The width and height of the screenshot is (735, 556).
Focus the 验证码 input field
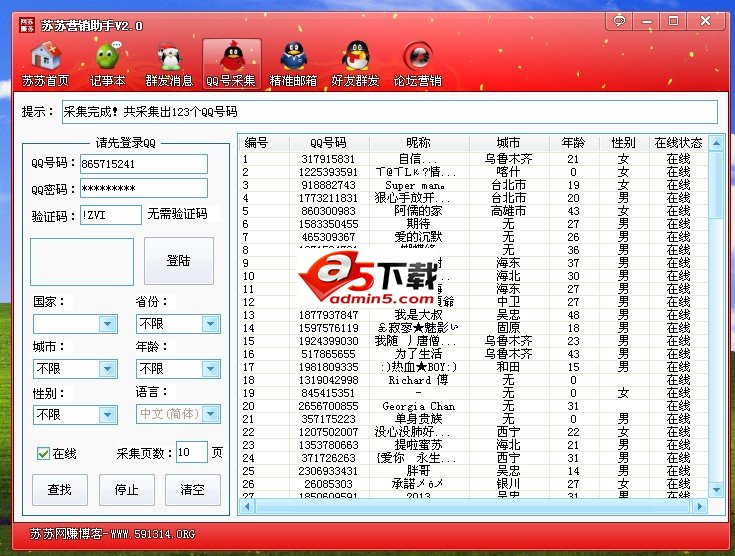point(111,215)
